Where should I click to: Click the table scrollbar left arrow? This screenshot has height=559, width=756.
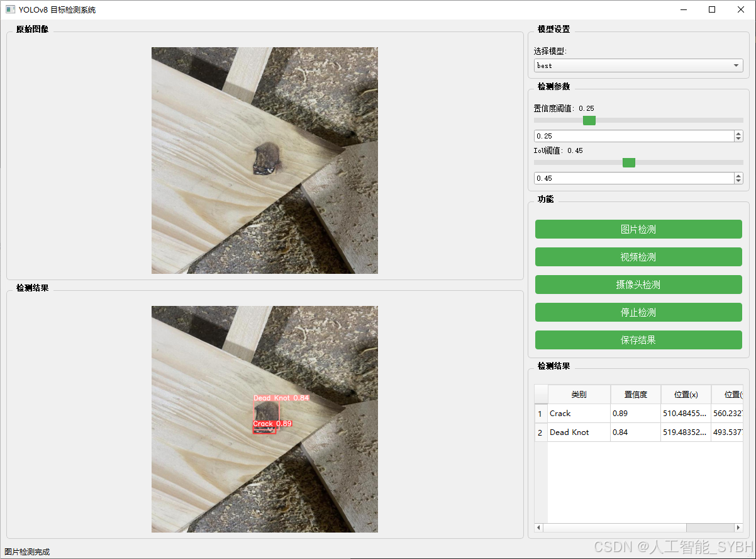[538, 528]
